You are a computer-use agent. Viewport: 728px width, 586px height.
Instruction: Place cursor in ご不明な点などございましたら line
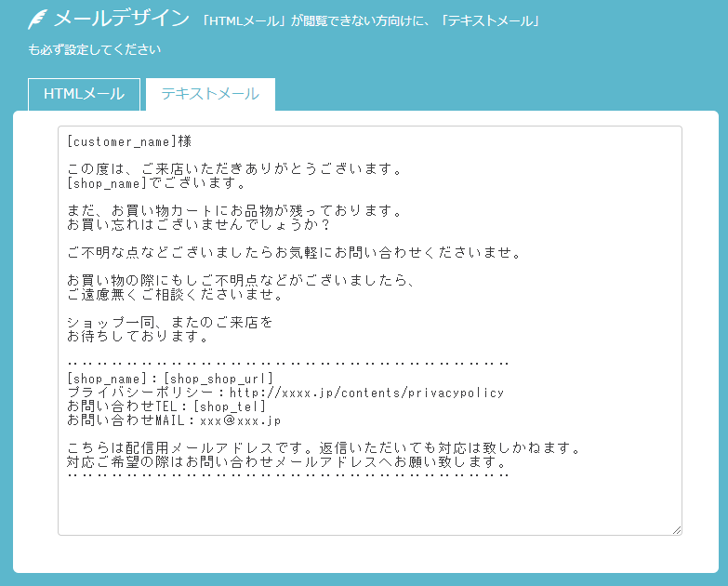pyautogui.click(x=293, y=253)
